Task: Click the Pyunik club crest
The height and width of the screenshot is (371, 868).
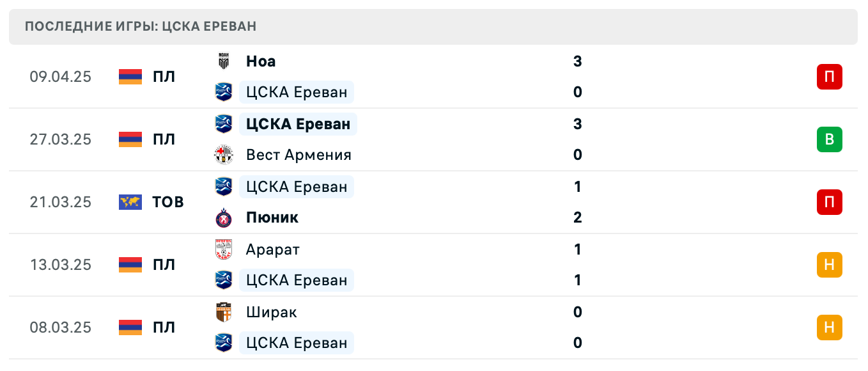Action: [x=224, y=217]
